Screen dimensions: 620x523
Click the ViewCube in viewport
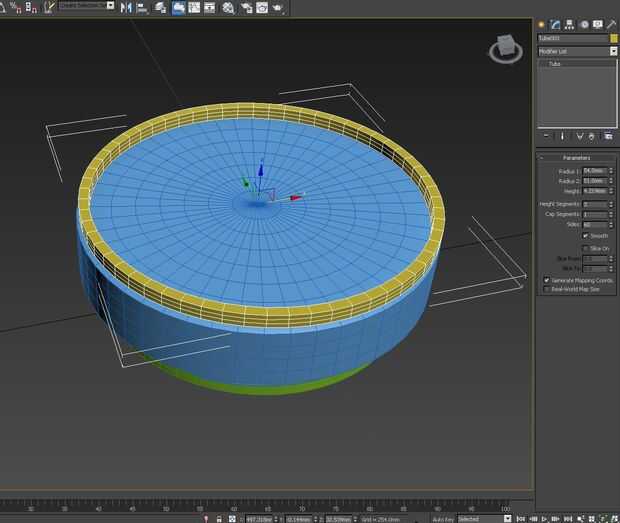coord(505,47)
